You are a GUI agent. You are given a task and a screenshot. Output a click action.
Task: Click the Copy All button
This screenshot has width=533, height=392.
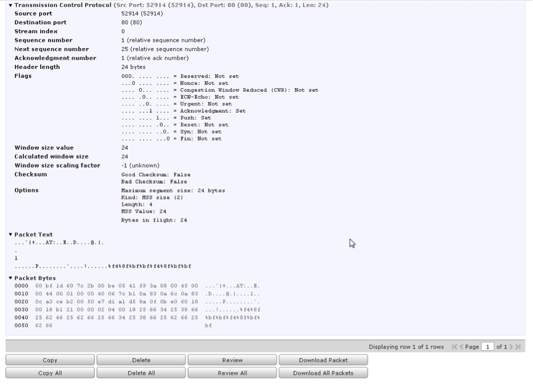point(50,373)
